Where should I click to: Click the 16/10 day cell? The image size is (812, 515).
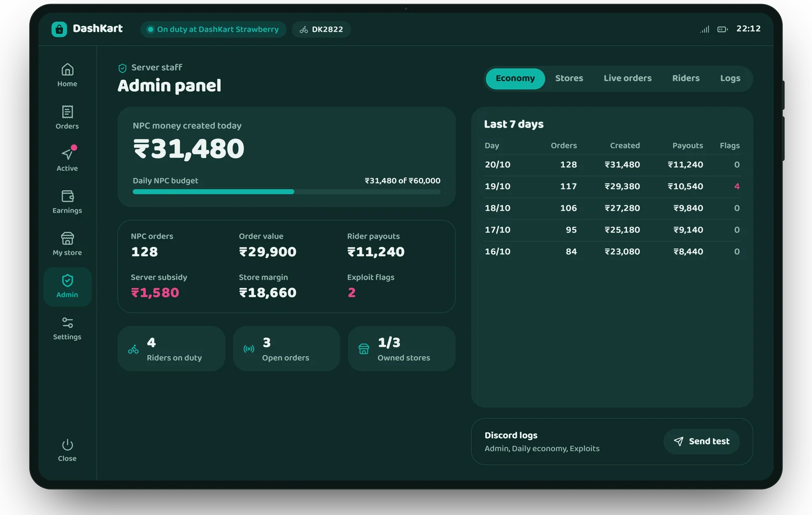point(497,252)
